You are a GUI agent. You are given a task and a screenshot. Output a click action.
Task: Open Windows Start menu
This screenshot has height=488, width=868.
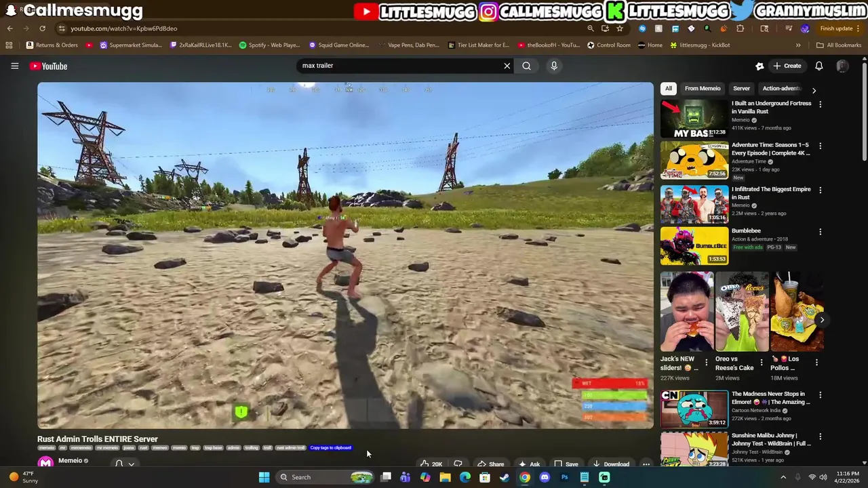(264, 477)
